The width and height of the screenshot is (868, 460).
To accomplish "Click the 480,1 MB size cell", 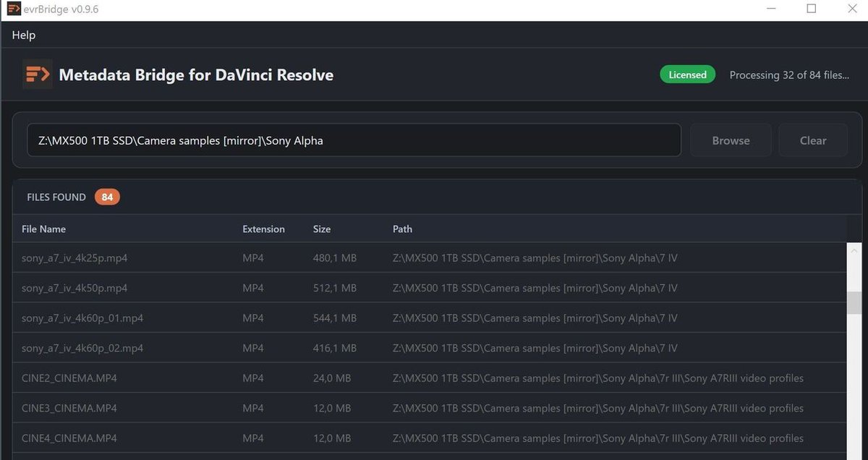I will 334,257.
